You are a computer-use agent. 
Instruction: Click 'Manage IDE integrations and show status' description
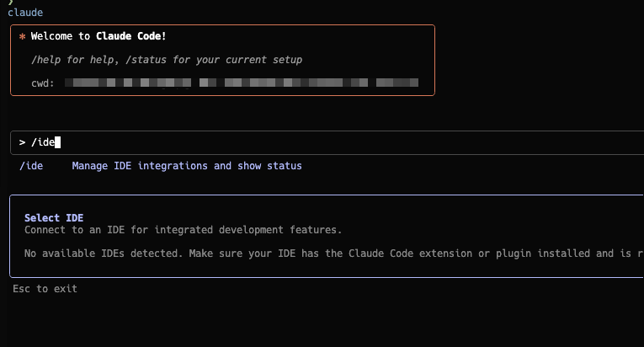187,166
